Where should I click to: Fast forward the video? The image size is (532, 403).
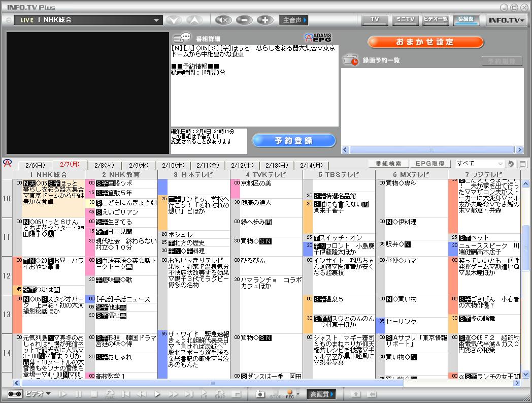173,394
